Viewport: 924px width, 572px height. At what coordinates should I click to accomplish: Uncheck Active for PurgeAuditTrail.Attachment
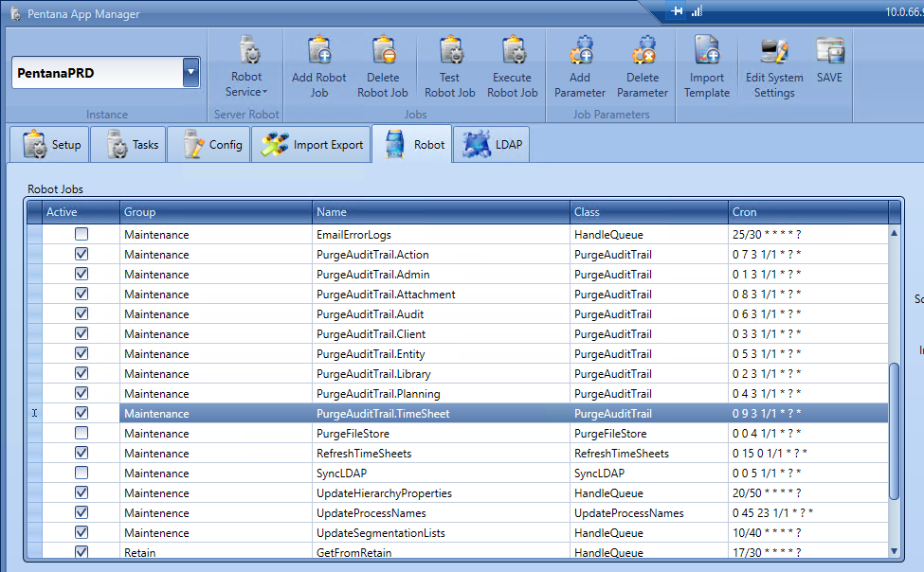coord(82,294)
